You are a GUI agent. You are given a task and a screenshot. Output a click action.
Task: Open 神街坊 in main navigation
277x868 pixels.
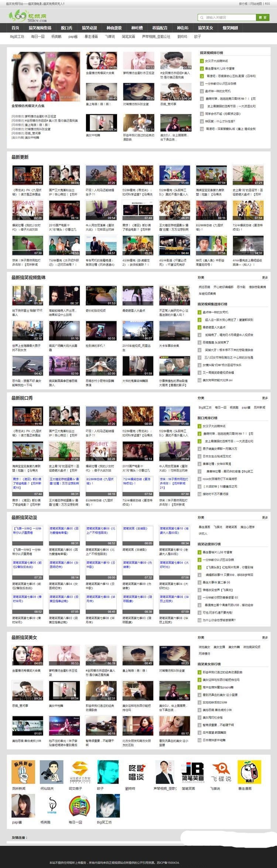coord(182,28)
